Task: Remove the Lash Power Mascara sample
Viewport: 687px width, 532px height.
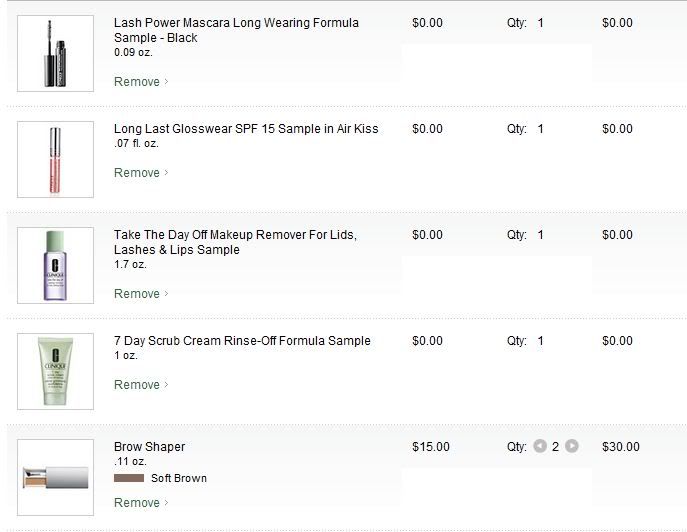Action: (137, 82)
